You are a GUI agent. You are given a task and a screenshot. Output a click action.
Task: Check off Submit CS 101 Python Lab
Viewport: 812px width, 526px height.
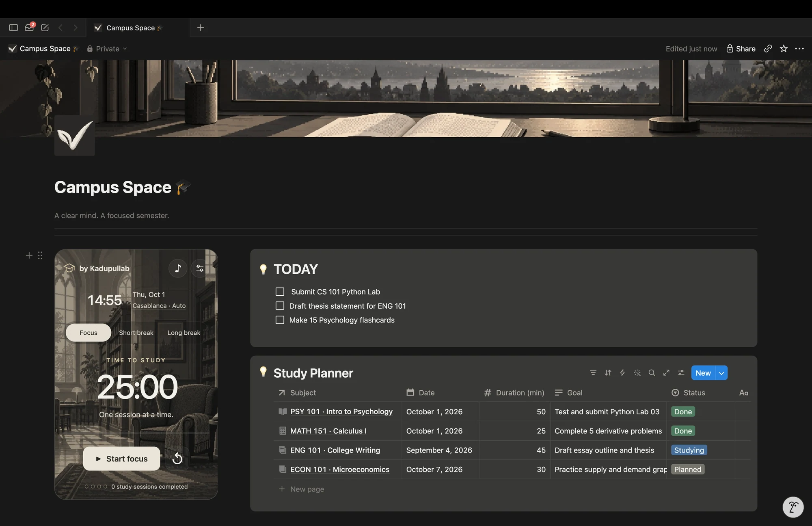coord(280,292)
